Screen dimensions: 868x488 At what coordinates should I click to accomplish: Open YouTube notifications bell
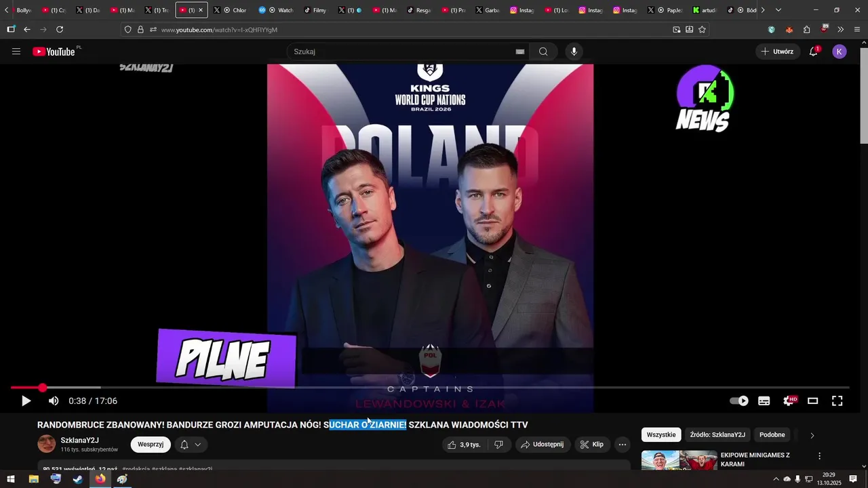[x=814, y=52]
